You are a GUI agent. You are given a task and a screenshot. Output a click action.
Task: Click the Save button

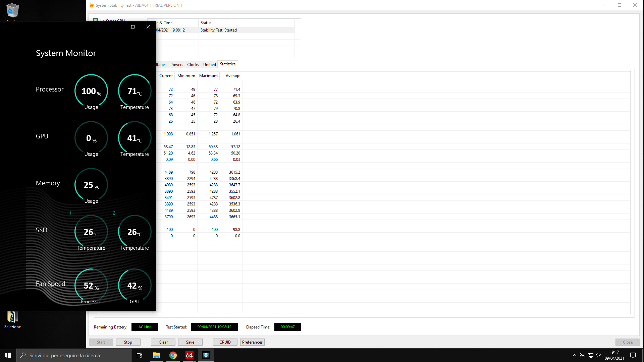(190, 342)
